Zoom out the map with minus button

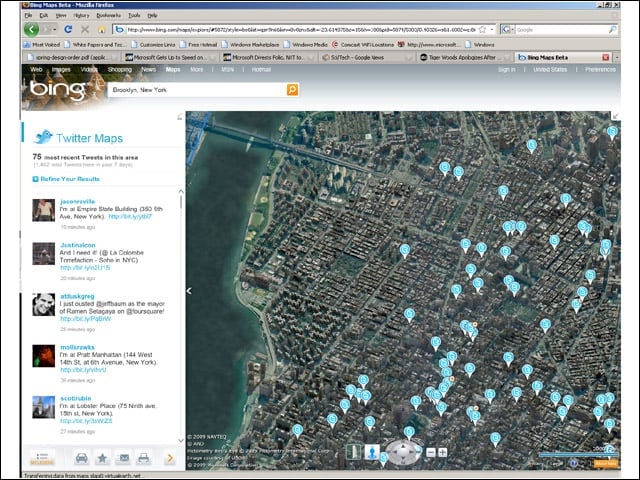pos(431,452)
